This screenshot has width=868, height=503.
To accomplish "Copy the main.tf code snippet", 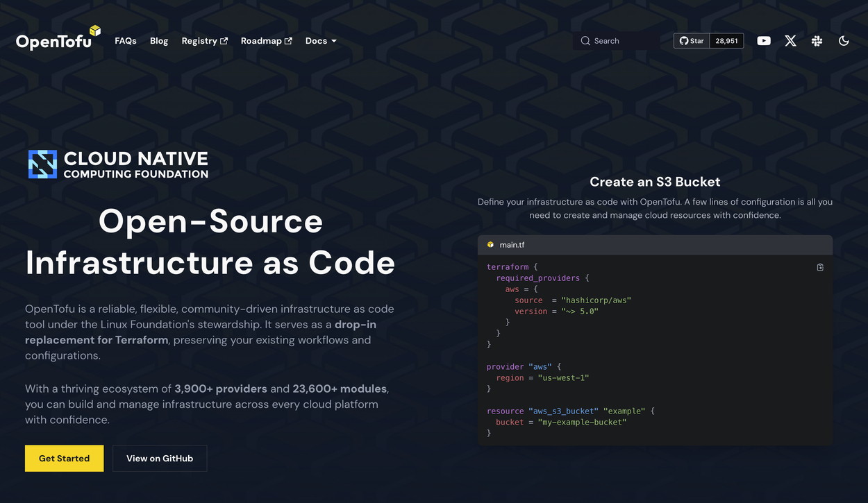I will click(820, 267).
